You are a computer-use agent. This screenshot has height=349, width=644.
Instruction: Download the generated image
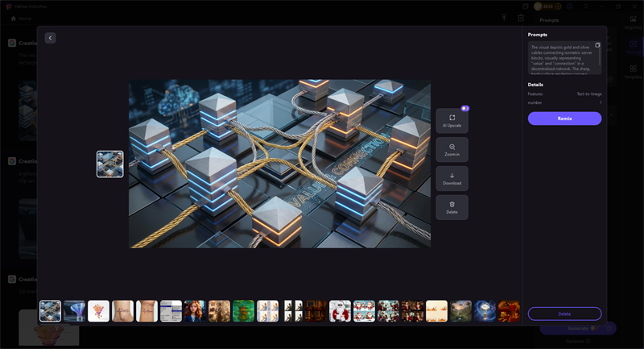point(452,178)
